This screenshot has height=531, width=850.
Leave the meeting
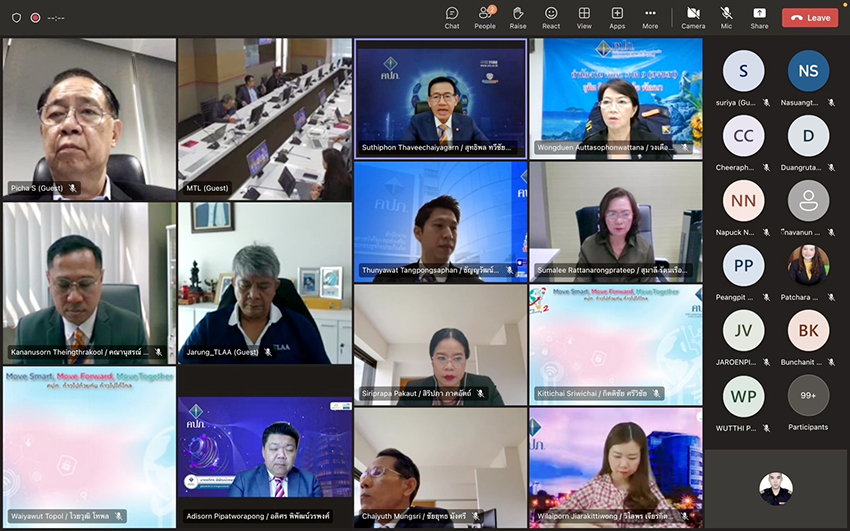coord(810,17)
